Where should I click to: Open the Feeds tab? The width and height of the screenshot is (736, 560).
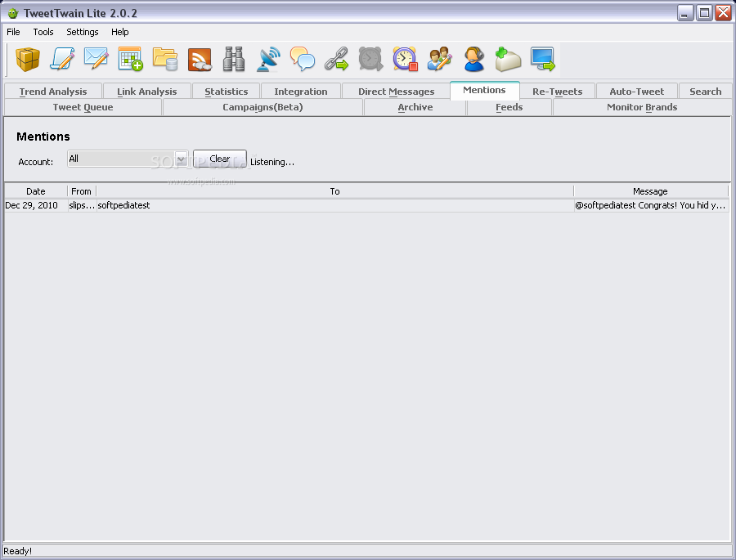click(509, 107)
